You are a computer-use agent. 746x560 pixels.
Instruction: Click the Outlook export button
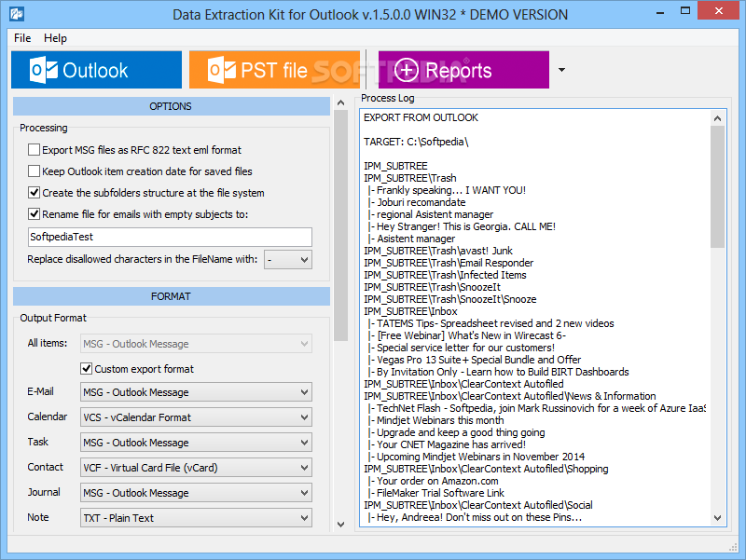[97, 70]
